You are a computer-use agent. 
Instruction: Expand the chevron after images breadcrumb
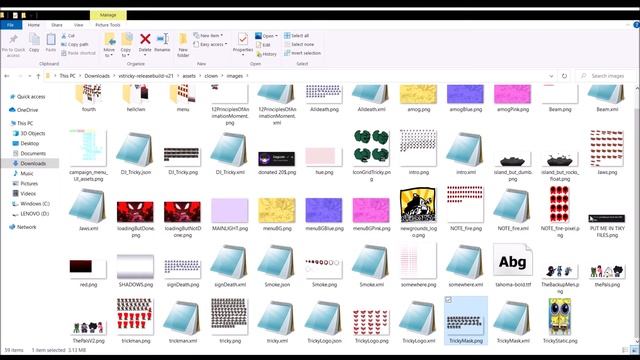tap(247, 76)
